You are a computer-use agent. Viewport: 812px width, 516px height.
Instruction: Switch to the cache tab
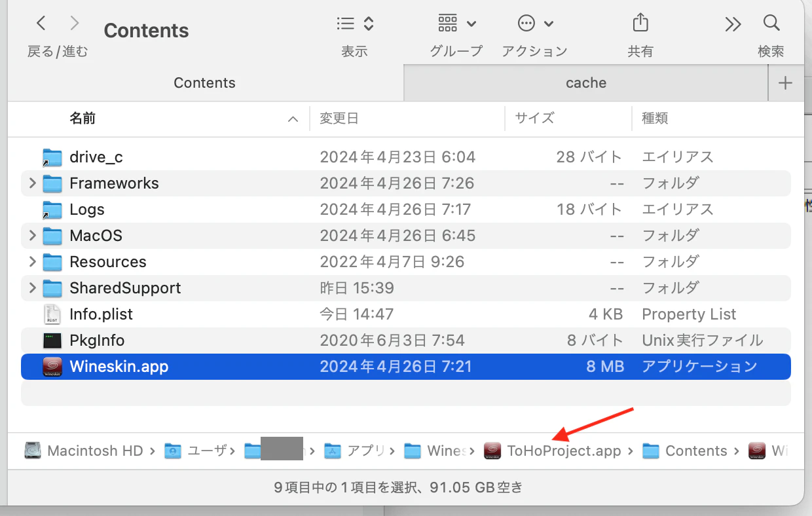[x=586, y=83]
